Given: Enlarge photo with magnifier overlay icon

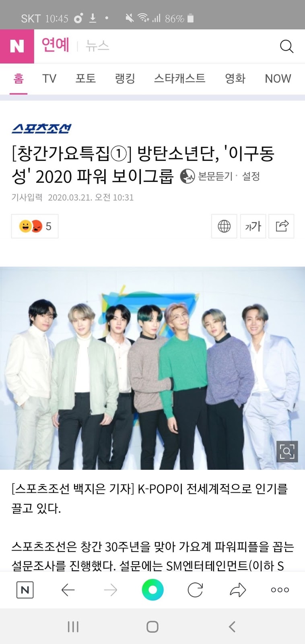Looking at the screenshot, I should [x=287, y=451].
